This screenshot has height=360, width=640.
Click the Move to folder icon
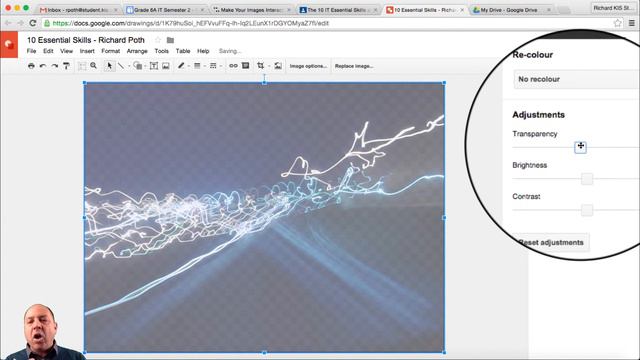(x=170, y=40)
